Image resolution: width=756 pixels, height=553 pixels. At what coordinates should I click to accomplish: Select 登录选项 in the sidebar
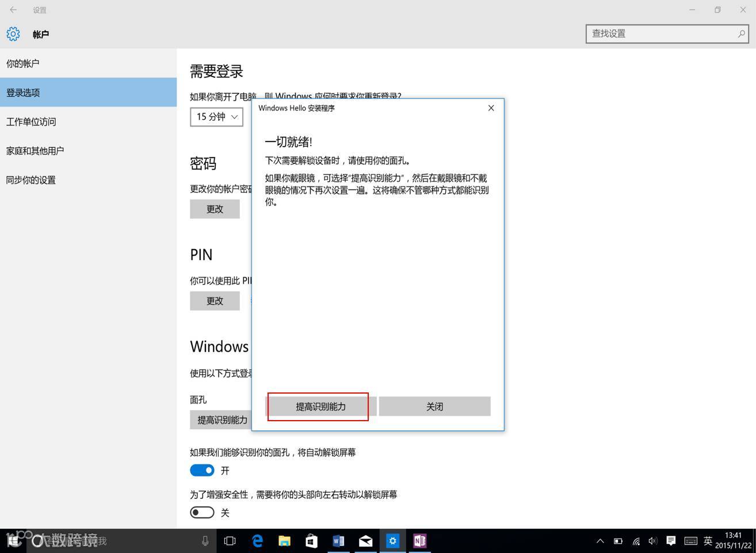(88, 92)
